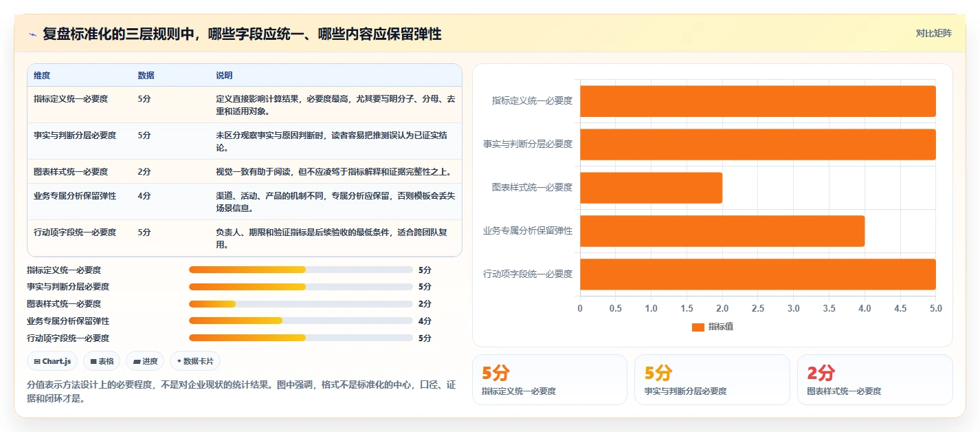Select 行动项字段统一必要度 table row name
The image size is (980, 432).
point(75,233)
